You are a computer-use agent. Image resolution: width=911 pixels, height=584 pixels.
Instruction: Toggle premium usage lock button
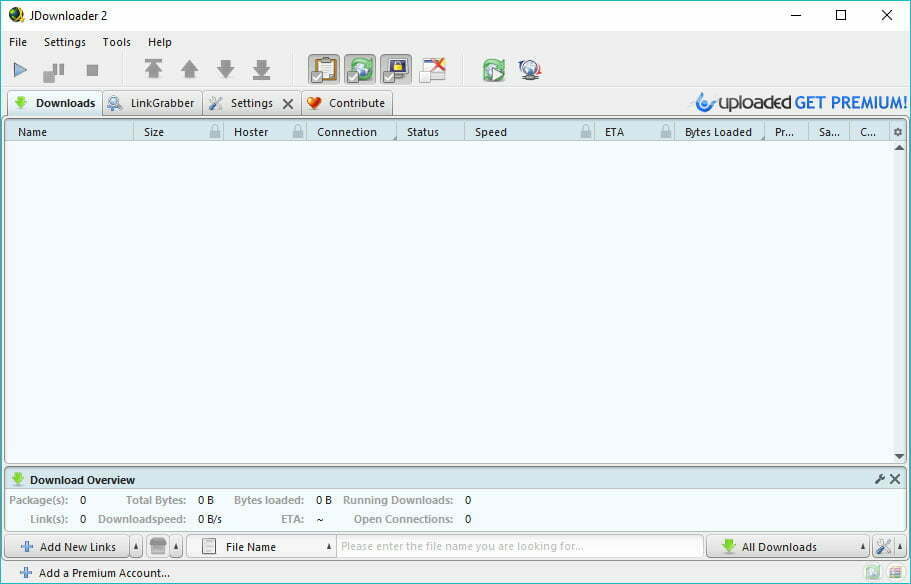[x=396, y=70]
